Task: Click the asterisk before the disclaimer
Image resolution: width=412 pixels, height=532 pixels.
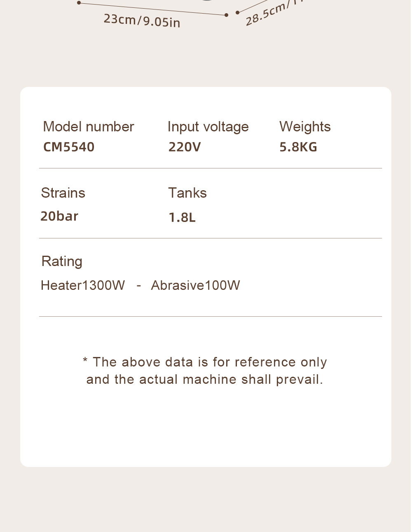Action: coord(85,361)
